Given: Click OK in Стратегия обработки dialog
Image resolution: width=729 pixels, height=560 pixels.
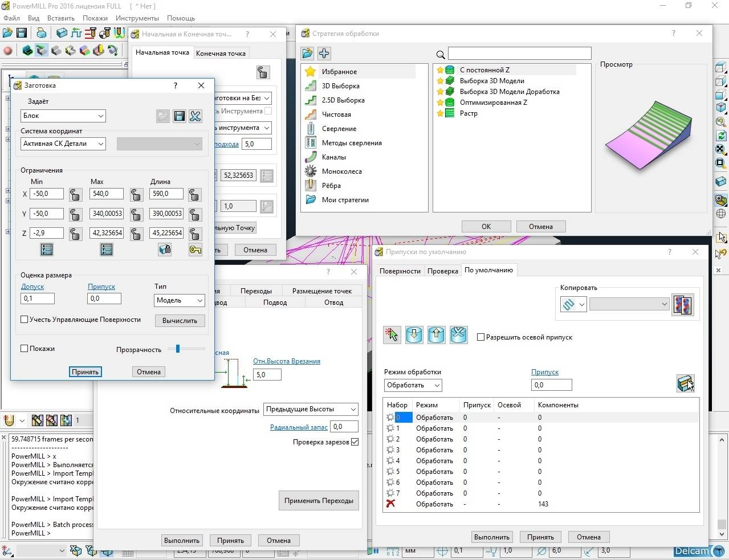Looking at the screenshot, I should coord(486,227).
